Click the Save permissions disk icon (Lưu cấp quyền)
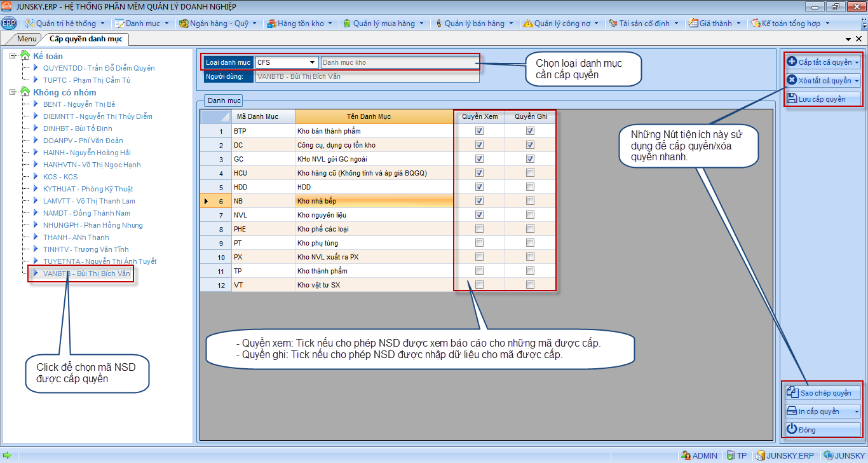Image resolution: width=868 pixels, height=463 pixels. [792, 99]
